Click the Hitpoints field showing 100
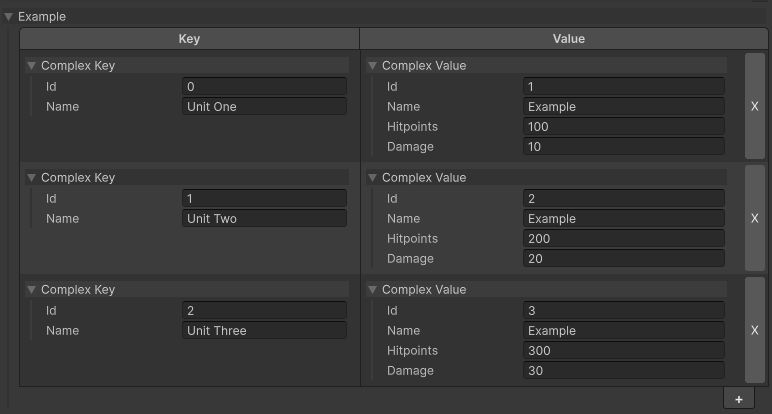Image resolution: width=772 pixels, height=414 pixels. click(x=623, y=127)
